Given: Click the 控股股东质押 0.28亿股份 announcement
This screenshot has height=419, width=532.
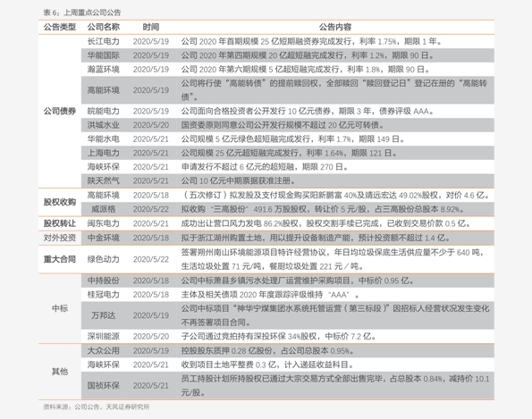Looking at the screenshot, I should [x=267, y=350].
